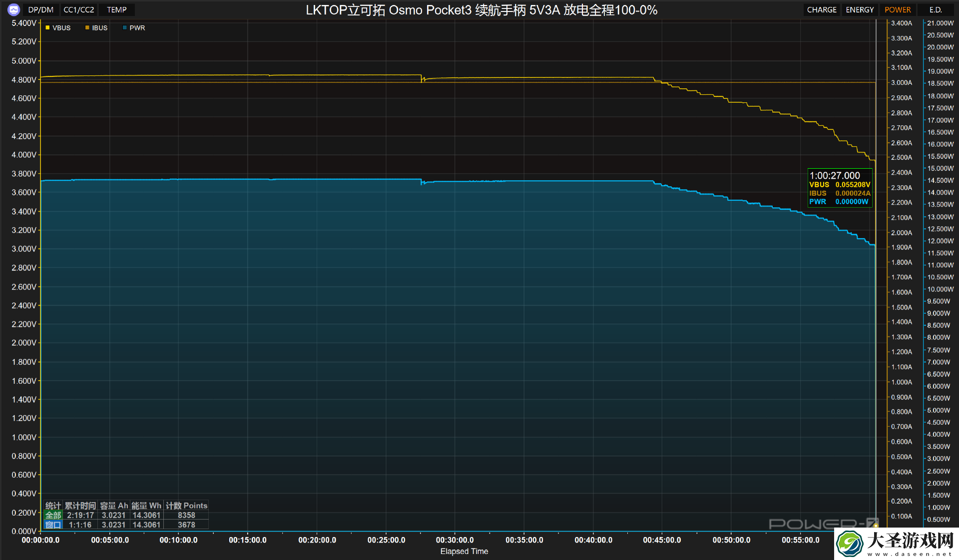Click IBUS 0.000024A value in tooltip
This screenshot has height=560, width=959.
tap(840, 193)
